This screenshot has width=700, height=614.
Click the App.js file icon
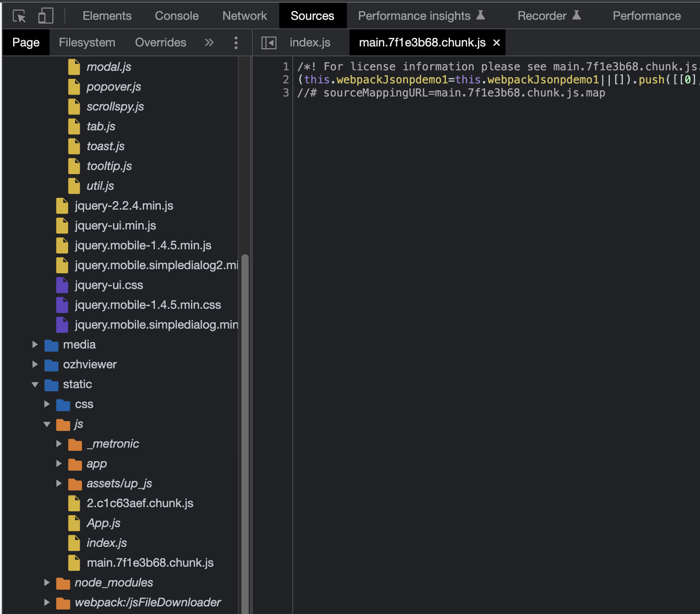pos(74,523)
